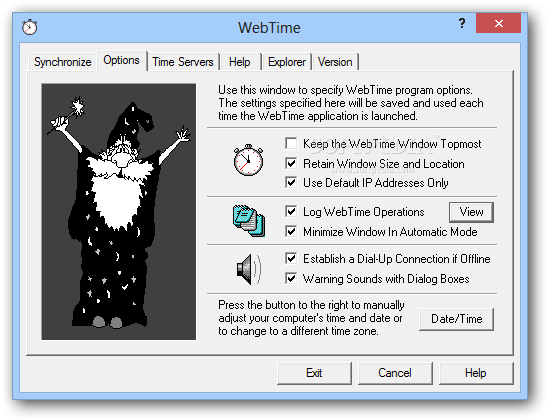Image resolution: width=548 pixels, height=420 pixels.
Task: Switch to the Synchronize tab
Action: pos(63,62)
